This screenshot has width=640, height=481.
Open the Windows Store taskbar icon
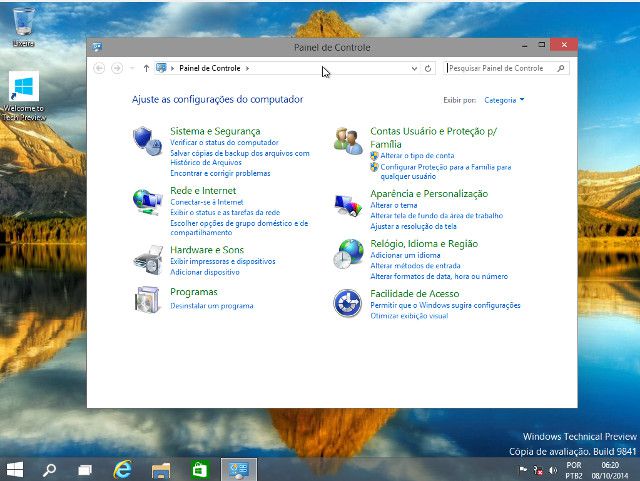(x=200, y=470)
